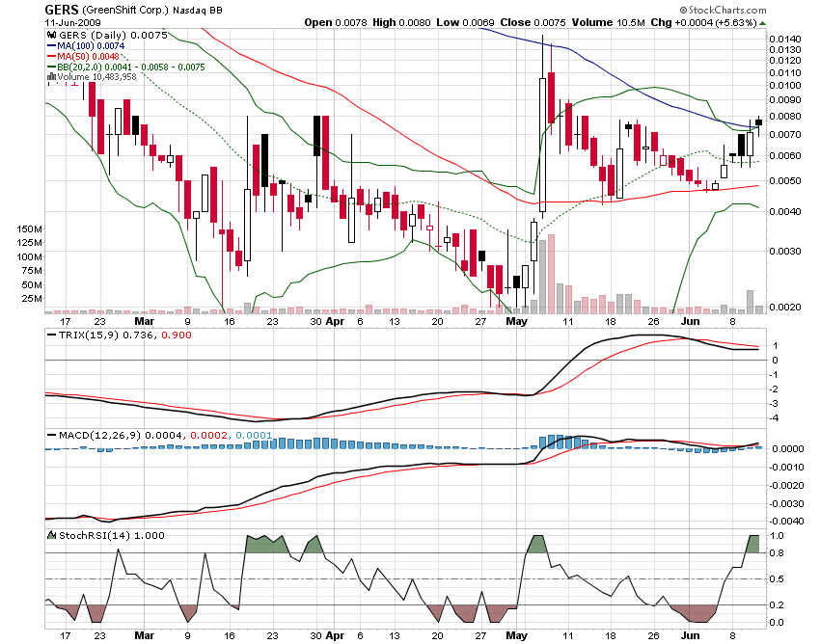Screen dimensions: 820x644
Task: Click the Chg +0.0004 (+5.63%) value
Action: pyautogui.click(x=703, y=22)
